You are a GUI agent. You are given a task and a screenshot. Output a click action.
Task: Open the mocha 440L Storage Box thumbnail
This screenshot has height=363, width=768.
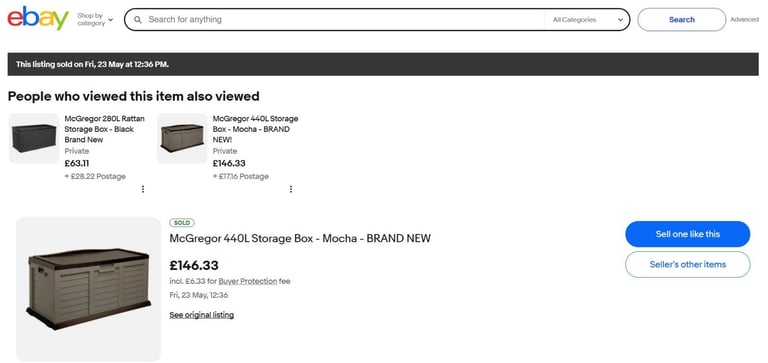pyautogui.click(x=182, y=139)
